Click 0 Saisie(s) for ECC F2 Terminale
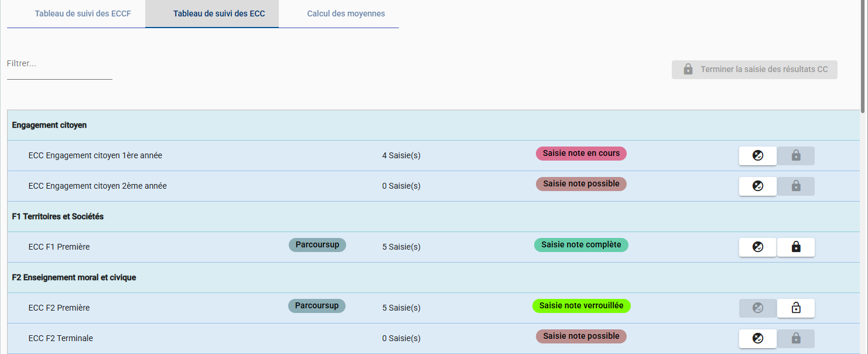The image size is (868, 354). point(401,339)
